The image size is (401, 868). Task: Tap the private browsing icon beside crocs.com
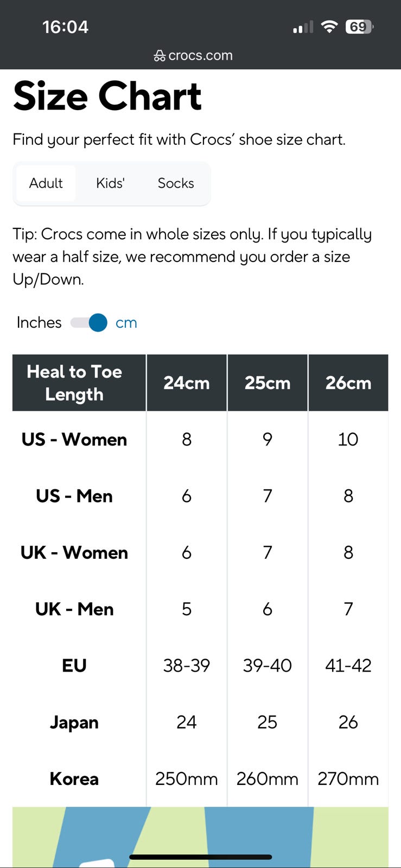pos(160,56)
